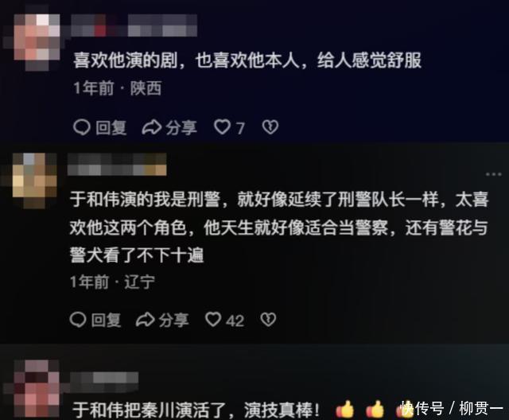This screenshot has width=509, height=420.
Task: Click the share arrow icon on Shaanxi comment
Action: click(152, 127)
